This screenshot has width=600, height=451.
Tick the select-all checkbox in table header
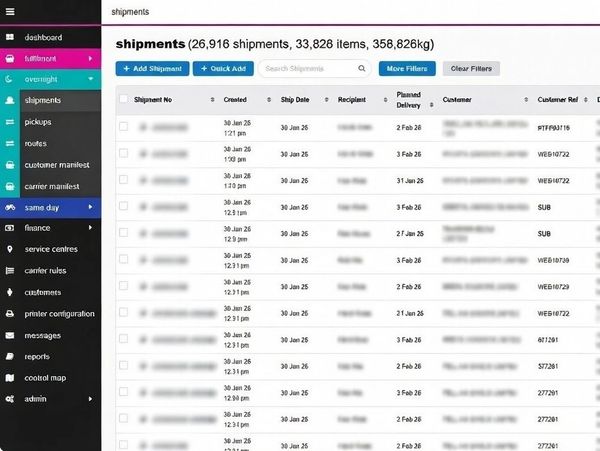(124, 100)
